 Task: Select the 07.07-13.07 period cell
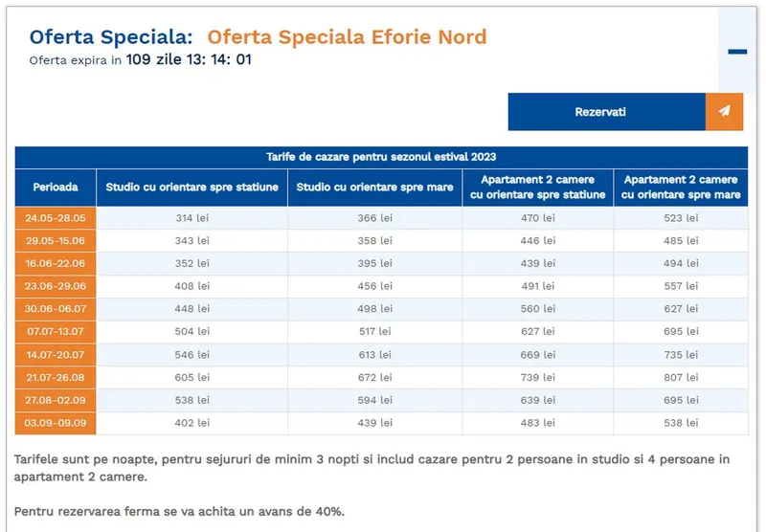[56, 331]
